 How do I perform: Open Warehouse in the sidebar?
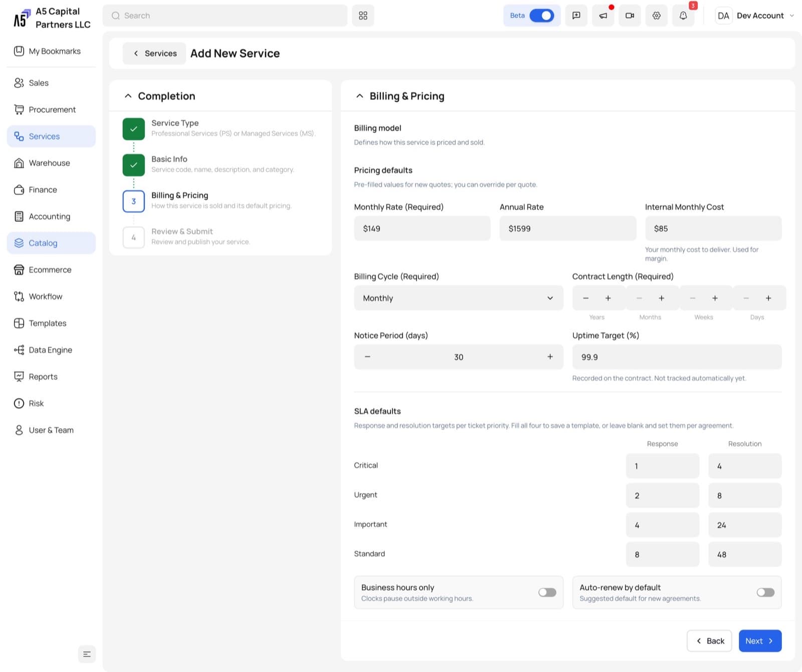pos(51,163)
